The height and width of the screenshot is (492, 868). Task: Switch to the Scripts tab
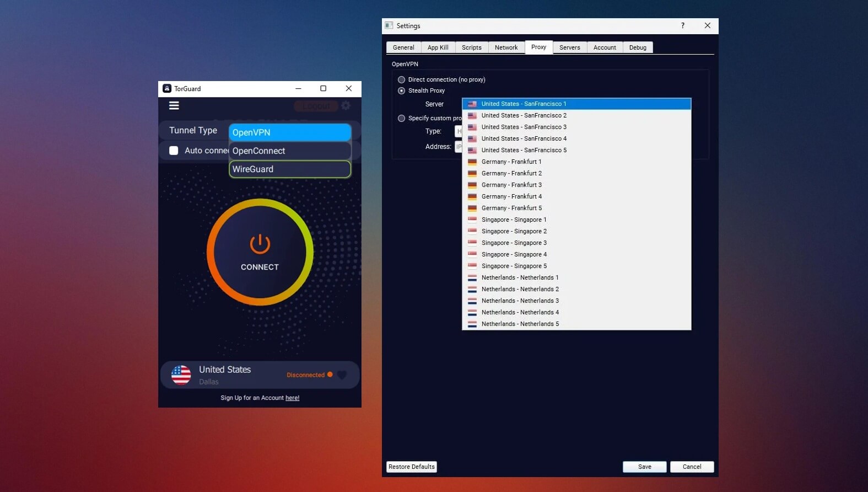coord(472,47)
